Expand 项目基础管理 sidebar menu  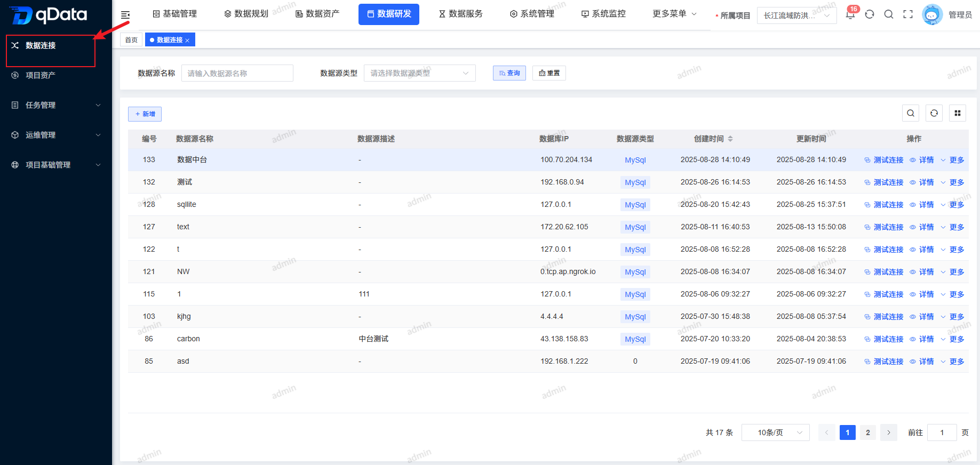click(x=56, y=165)
